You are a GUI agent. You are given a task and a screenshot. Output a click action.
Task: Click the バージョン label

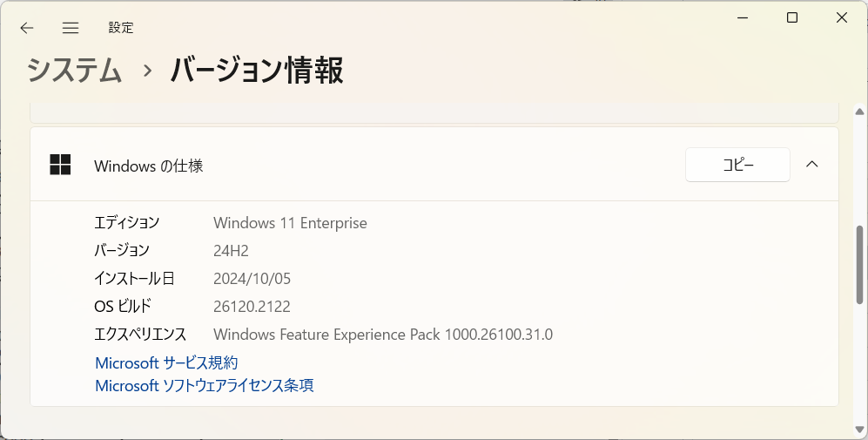[x=122, y=250]
